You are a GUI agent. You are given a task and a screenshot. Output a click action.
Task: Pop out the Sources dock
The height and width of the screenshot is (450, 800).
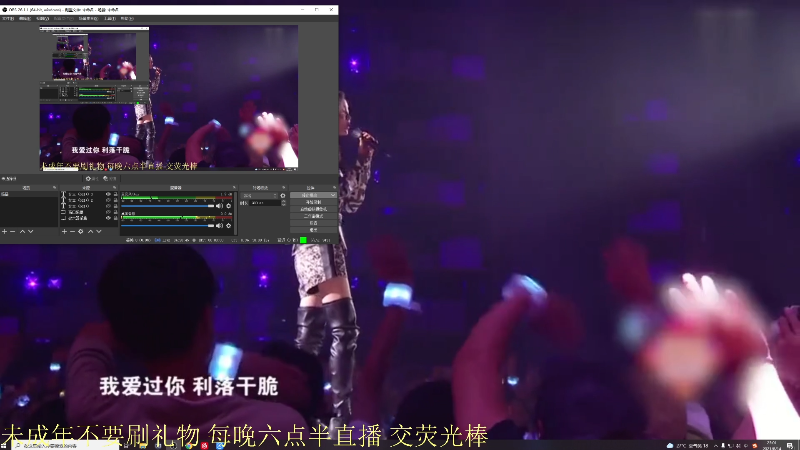point(114,188)
